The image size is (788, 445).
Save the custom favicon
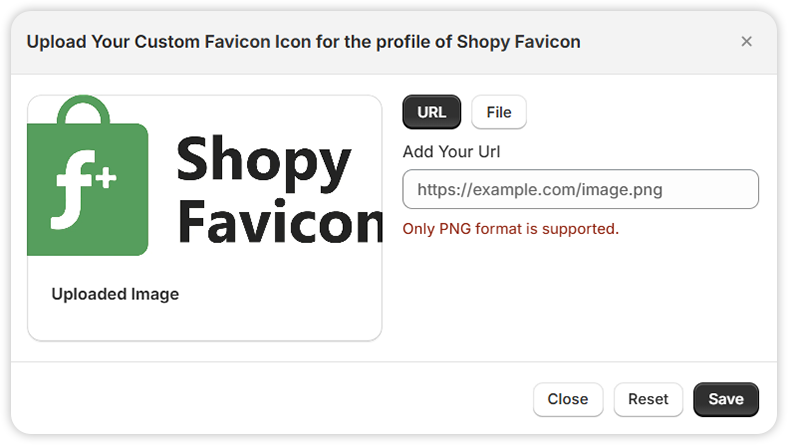[726, 399]
